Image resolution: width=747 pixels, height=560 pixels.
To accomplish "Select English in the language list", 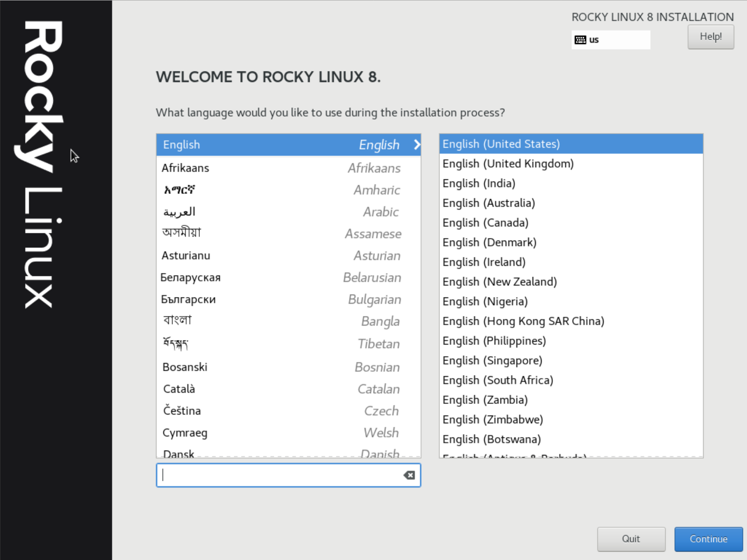I will tap(288, 145).
